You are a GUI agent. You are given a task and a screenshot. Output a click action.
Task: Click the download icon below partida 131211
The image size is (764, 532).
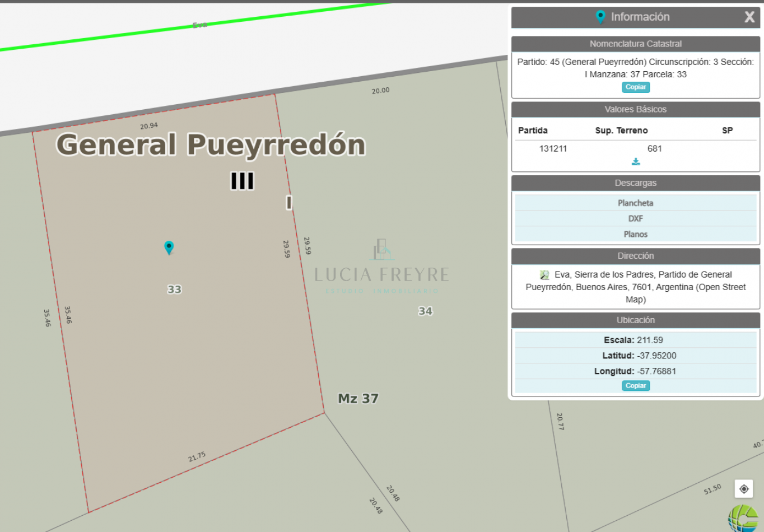[636, 161]
